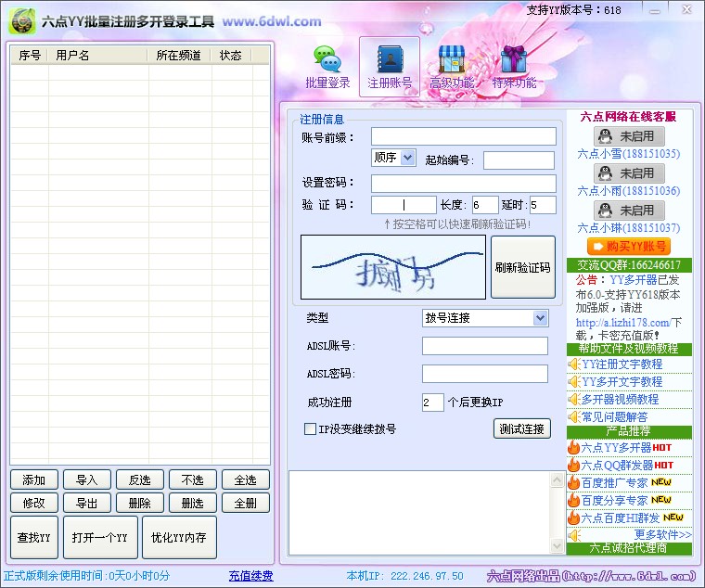
Task: Click the app logo icon in title bar
Action: [x=22, y=21]
